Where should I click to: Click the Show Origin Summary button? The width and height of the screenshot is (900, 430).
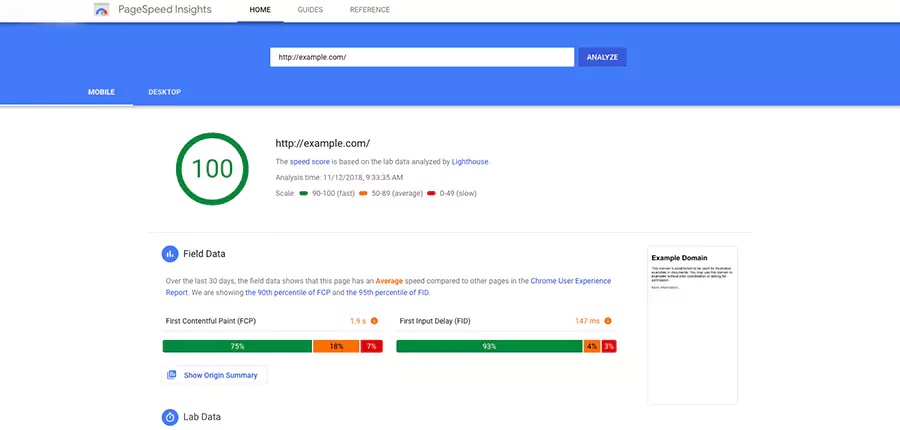(x=215, y=375)
